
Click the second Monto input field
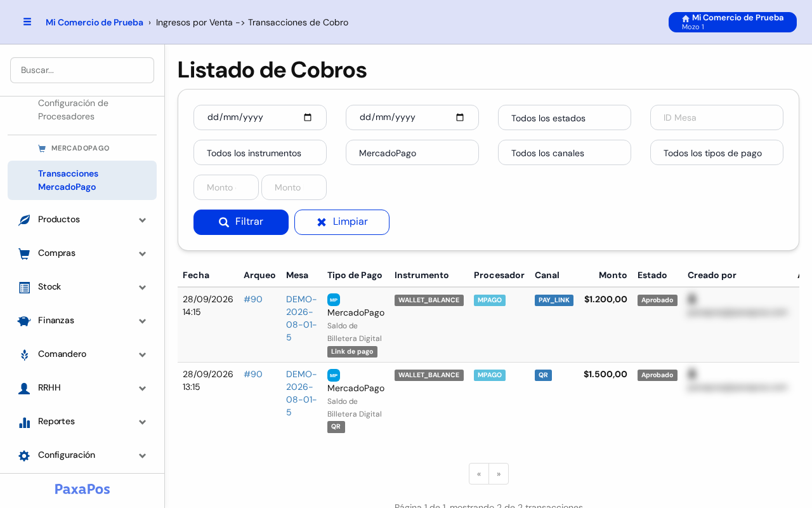(294, 187)
